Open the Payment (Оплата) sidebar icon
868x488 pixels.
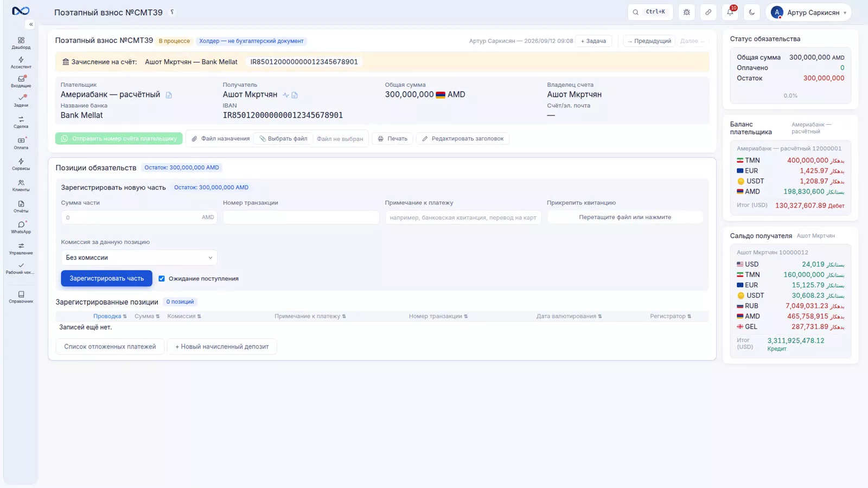pyautogui.click(x=21, y=143)
